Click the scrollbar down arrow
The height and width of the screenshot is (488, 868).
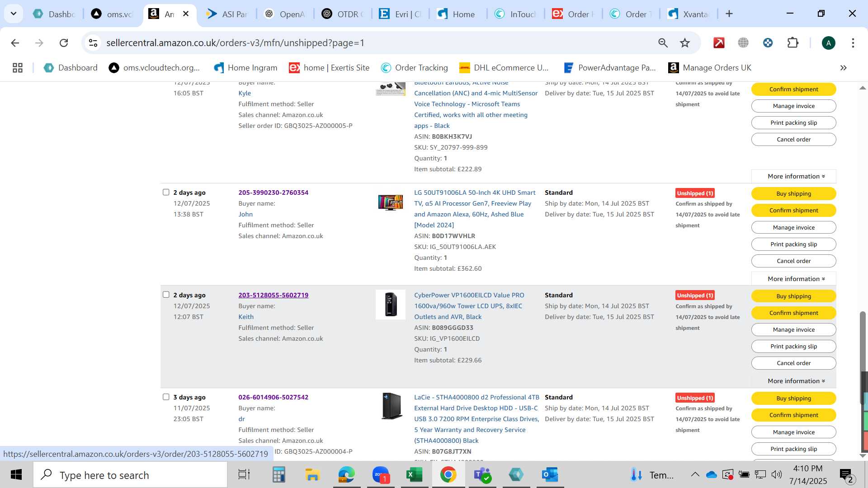pos(863,455)
